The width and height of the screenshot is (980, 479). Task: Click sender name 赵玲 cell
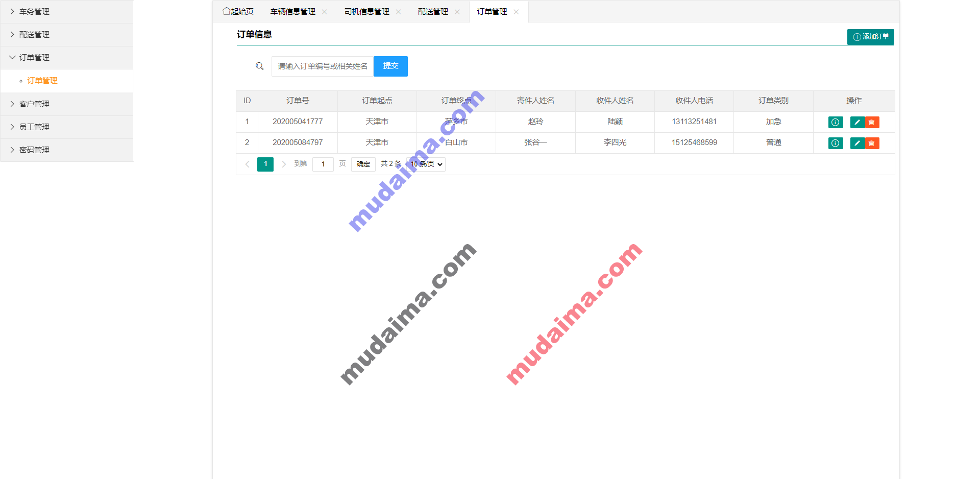pyautogui.click(x=535, y=122)
